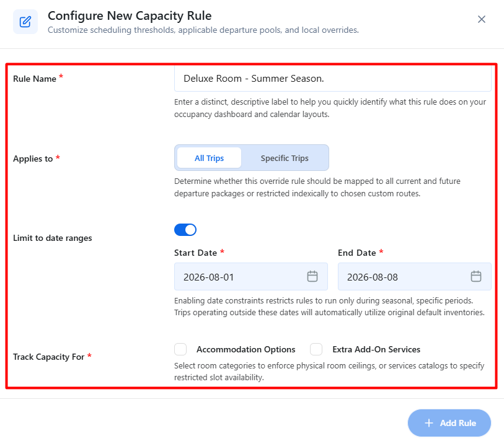The height and width of the screenshot is (444, 504).
Task: Click the Rule Name field label
Action: pyautogui.click(x=35, y=79)
